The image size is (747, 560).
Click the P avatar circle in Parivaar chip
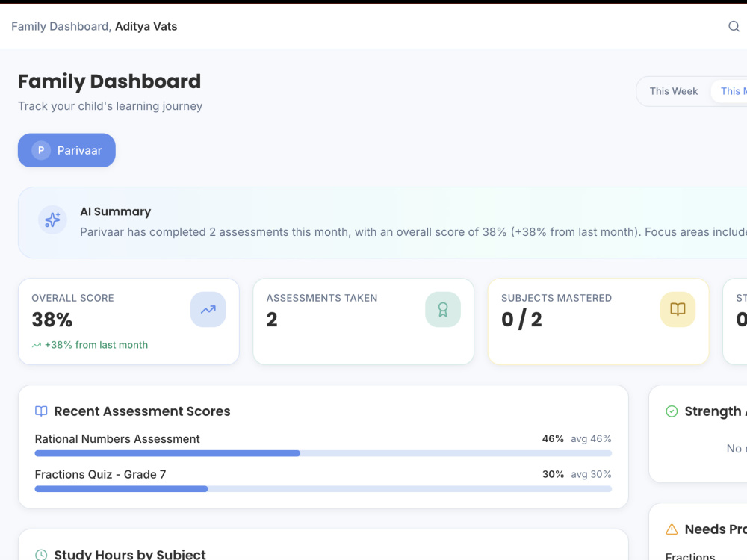[41, 150]
